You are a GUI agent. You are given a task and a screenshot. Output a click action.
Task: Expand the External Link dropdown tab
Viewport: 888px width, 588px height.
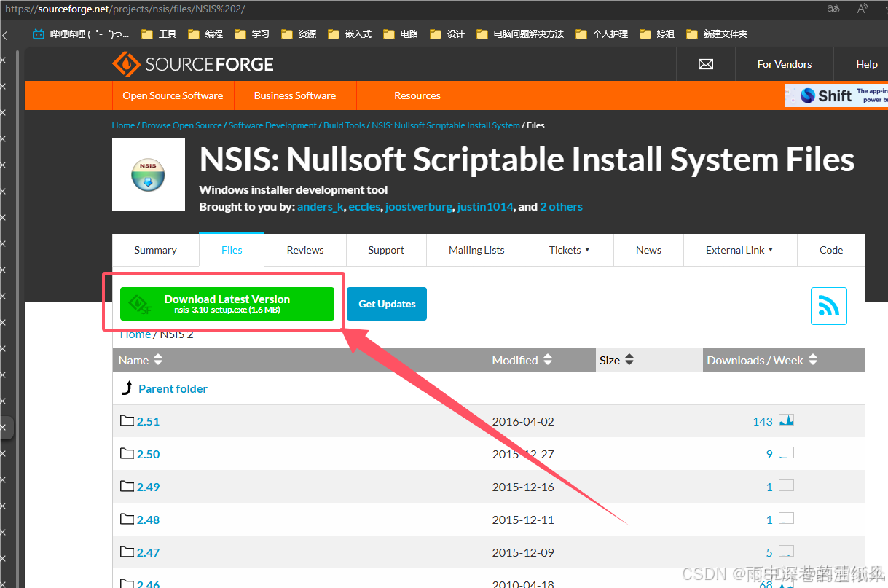739,250
